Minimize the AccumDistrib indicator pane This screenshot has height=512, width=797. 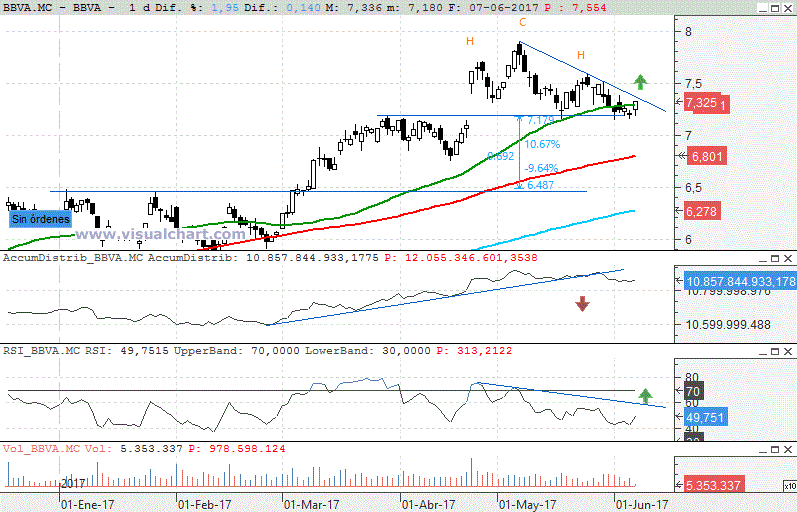pos(761,258)
